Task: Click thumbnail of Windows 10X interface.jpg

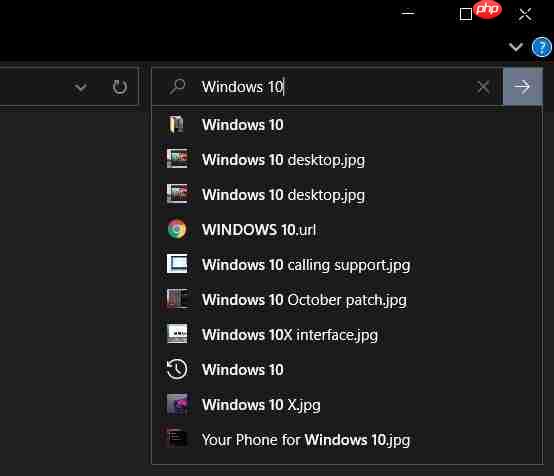Action: 177,334
